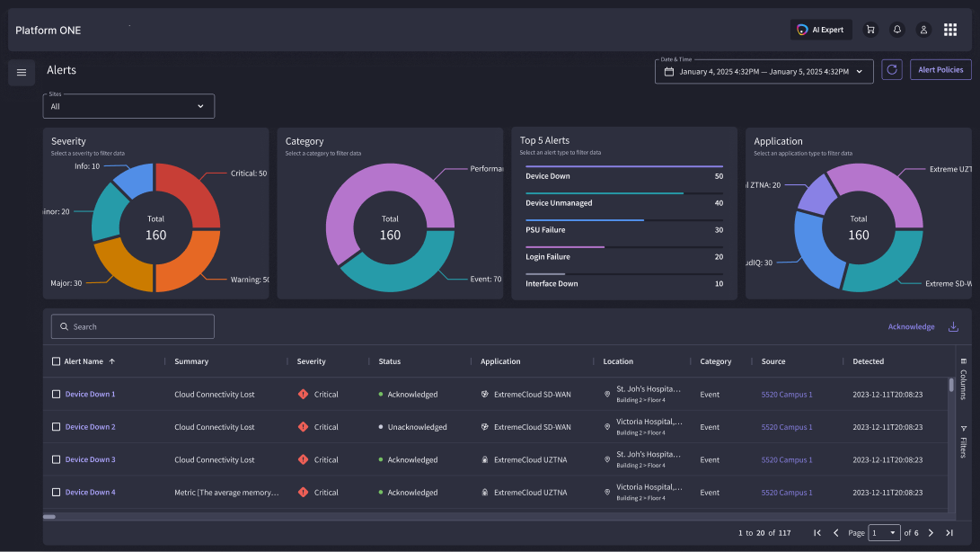Click the location pin for Device Down 4
This screenshot has width=980, height=552.
pyautogui.click(x=607, y=492)
